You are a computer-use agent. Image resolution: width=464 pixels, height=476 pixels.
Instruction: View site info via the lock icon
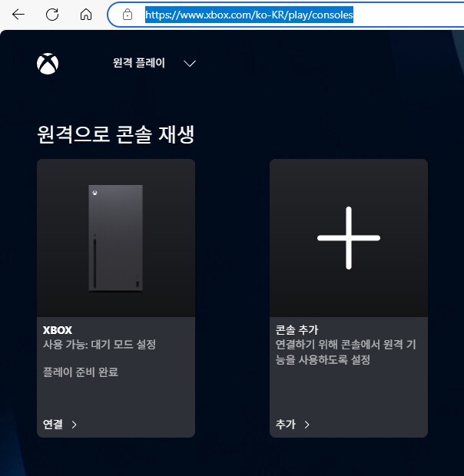coord(128,15)
